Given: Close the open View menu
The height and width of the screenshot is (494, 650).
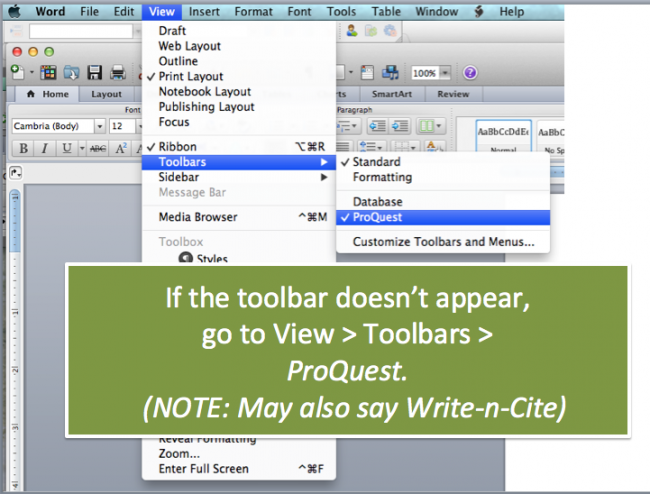Looking at the screenshot, I should coord(162,12).
